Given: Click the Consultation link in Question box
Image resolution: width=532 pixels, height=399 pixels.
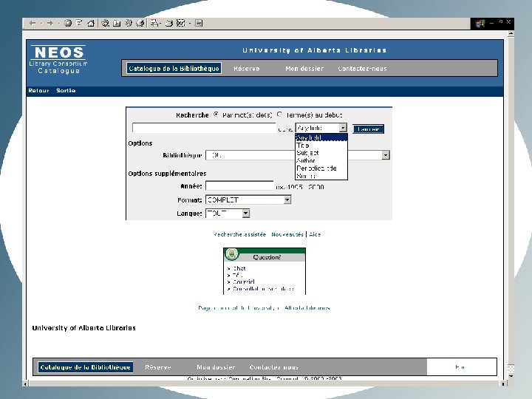Looking at the screenshot, I should [263, 289].
